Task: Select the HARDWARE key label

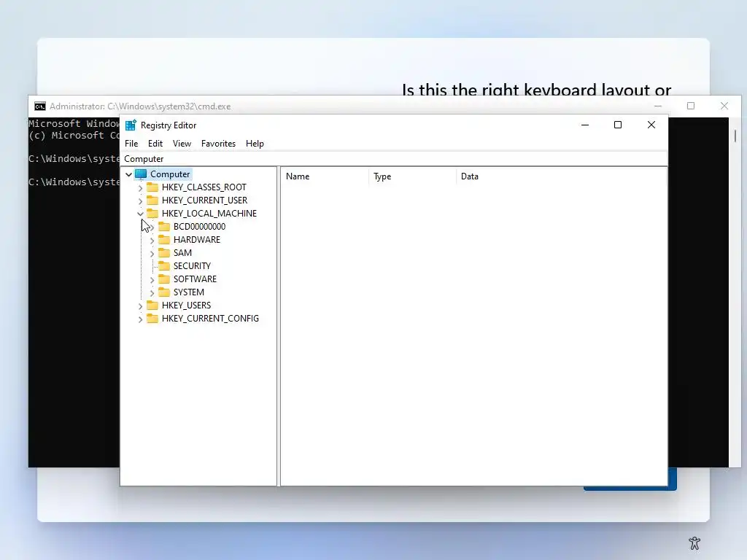Action: (197, 239)
